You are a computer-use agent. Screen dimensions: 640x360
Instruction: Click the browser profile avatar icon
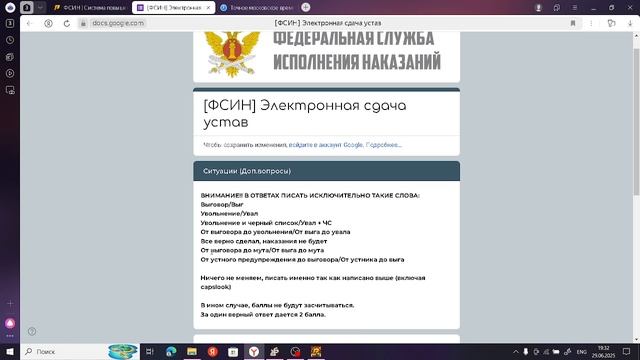(538, 7)
